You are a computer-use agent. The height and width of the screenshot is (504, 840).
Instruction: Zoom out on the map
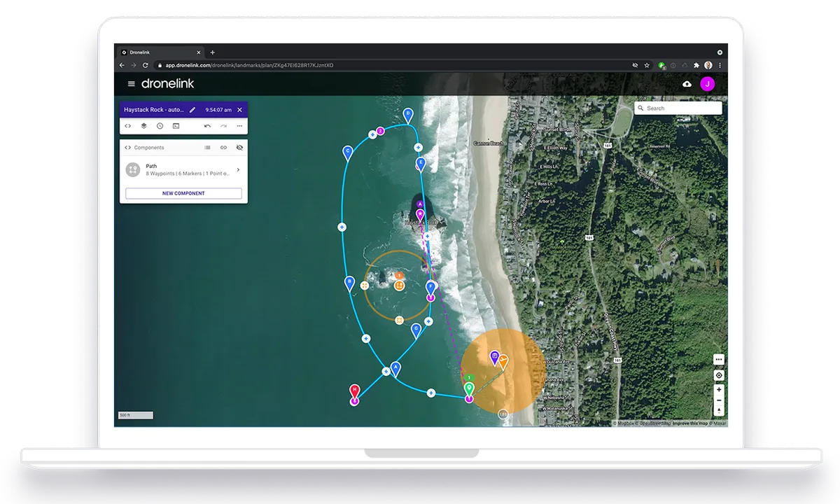719,400
